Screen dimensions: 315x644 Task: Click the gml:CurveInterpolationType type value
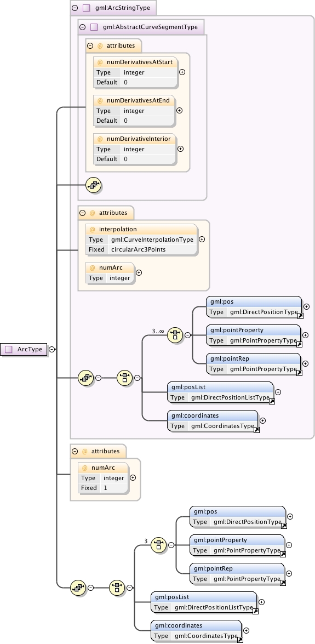pos(152,240)
